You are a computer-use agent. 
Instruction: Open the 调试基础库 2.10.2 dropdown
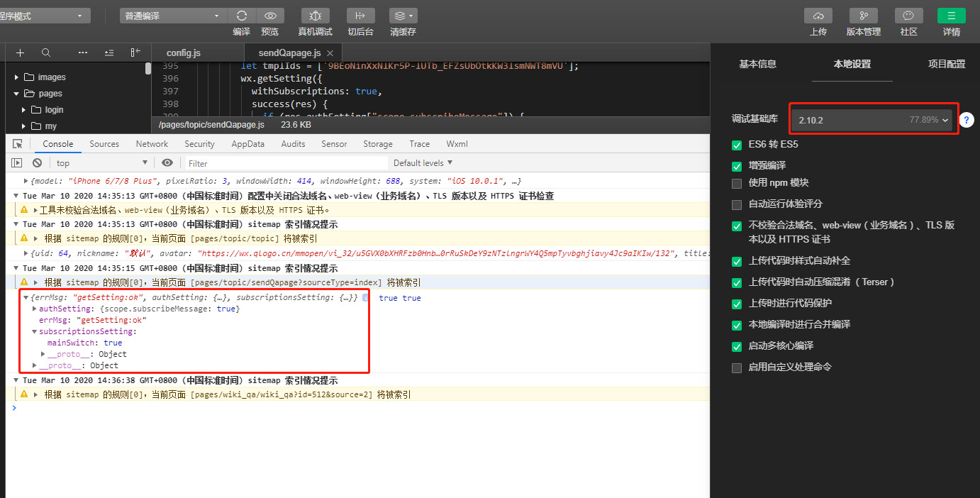click(874, 120)
